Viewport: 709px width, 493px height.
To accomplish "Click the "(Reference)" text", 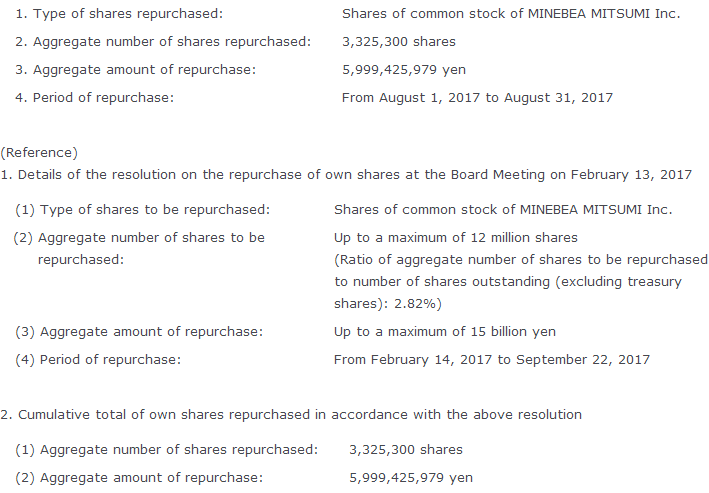I will pos(39,153).
